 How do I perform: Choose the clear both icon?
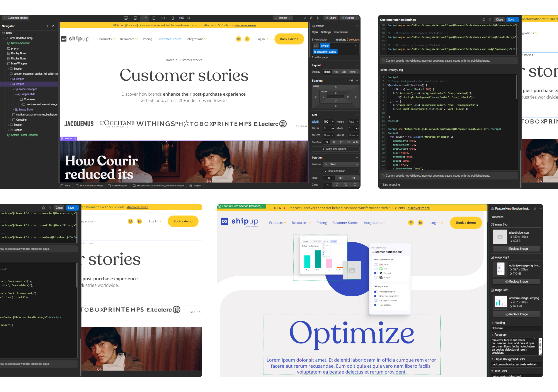[x=355, y=185]
